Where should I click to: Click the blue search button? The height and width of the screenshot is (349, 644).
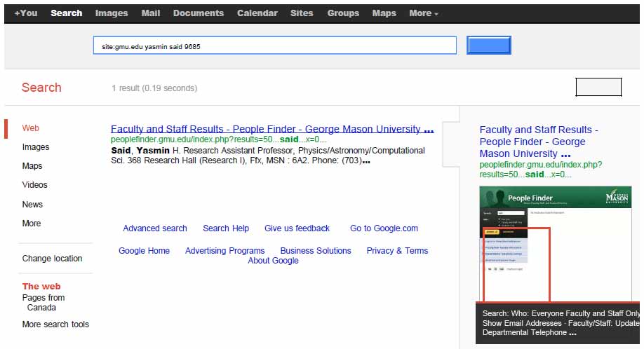(x=488, y=46)
